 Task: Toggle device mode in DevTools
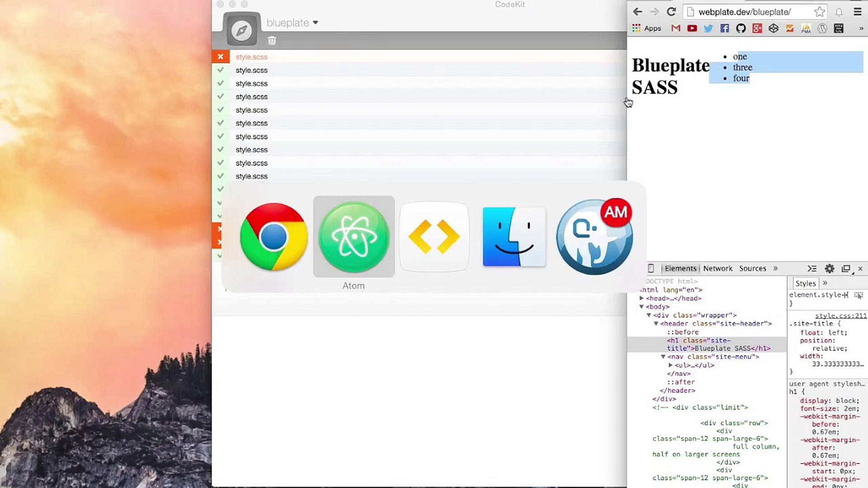651,268
